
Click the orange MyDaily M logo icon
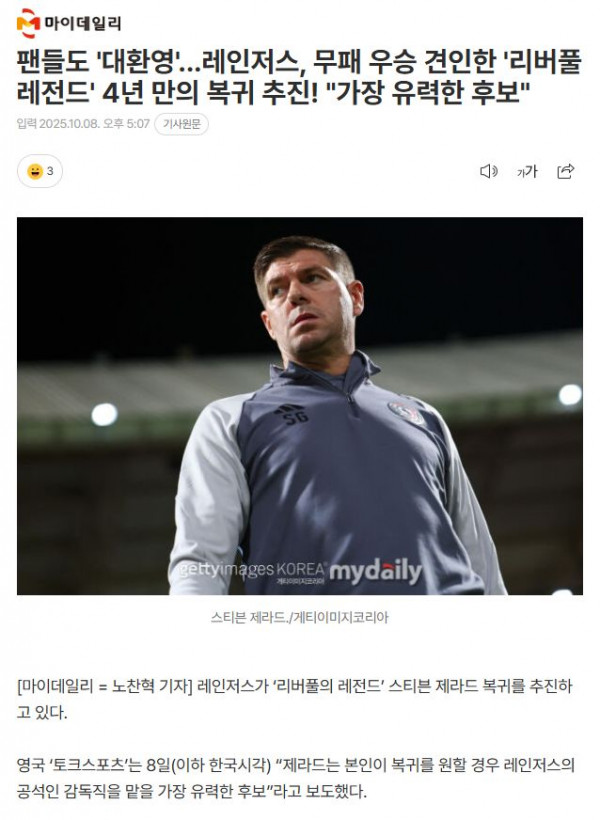(x=28, y=23)
